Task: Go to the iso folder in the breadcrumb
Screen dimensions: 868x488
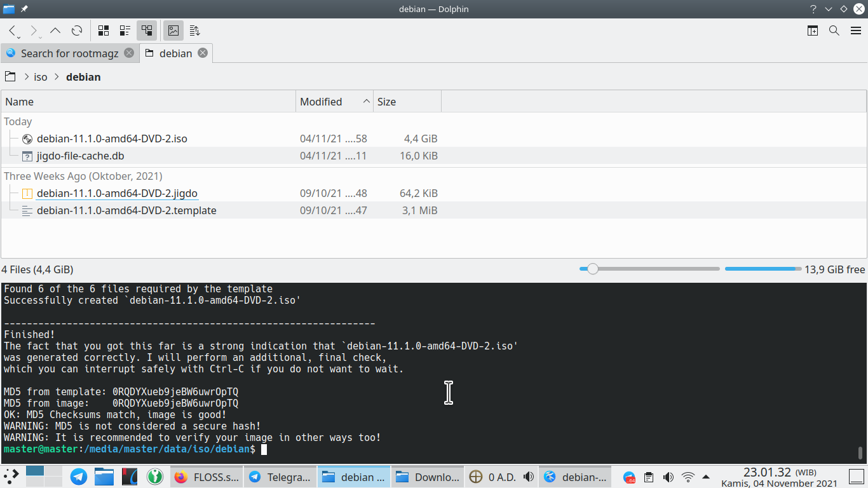Action: pos(41,77)
